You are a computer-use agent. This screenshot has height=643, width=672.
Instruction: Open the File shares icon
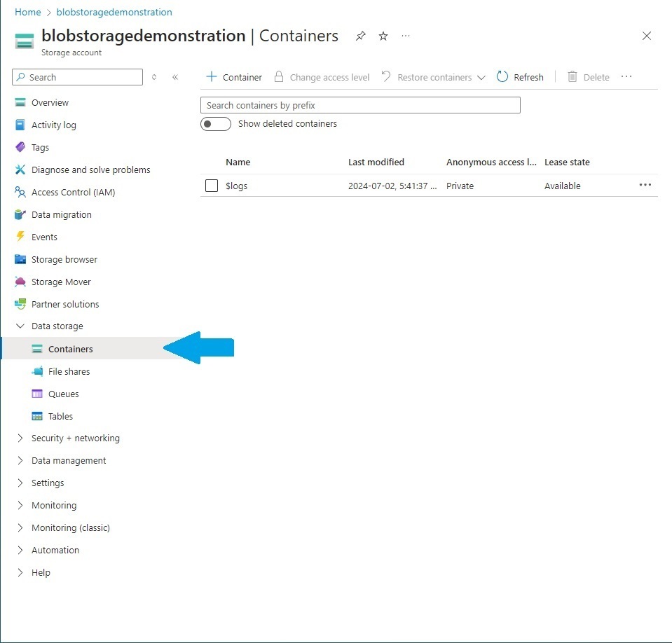point(37,371)
